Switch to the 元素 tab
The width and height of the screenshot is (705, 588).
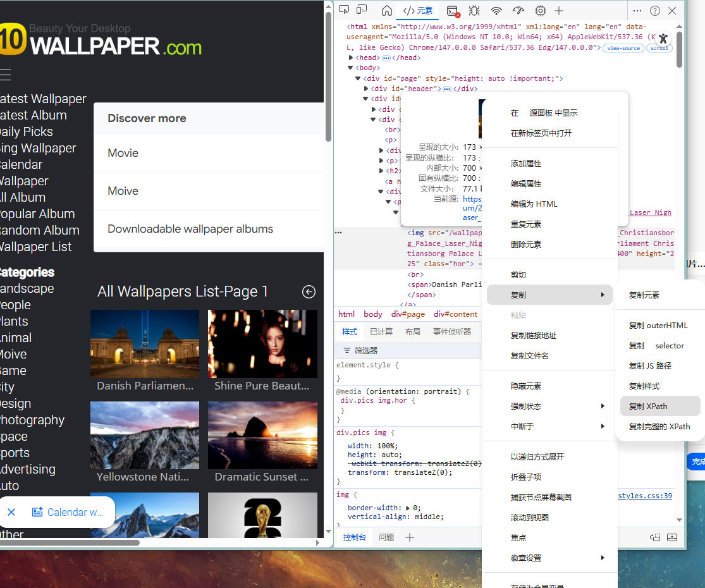(x=418, y=11)
